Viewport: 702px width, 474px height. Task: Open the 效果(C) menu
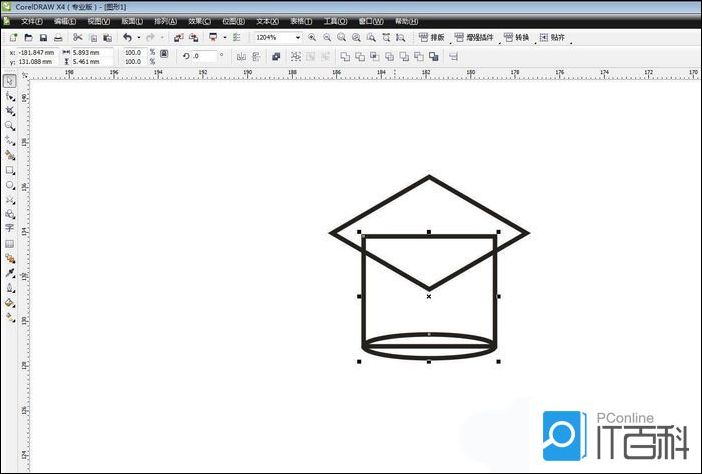199,20
